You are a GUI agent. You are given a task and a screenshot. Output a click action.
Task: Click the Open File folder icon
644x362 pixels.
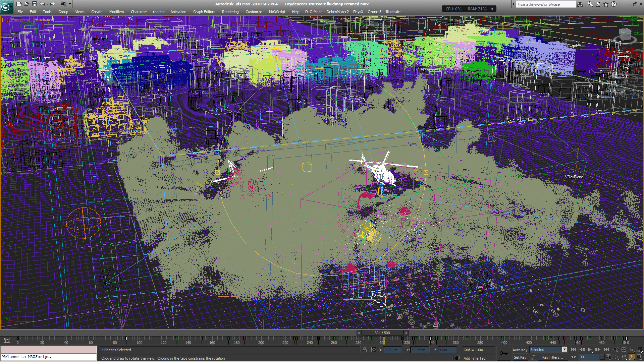(26, 4)
